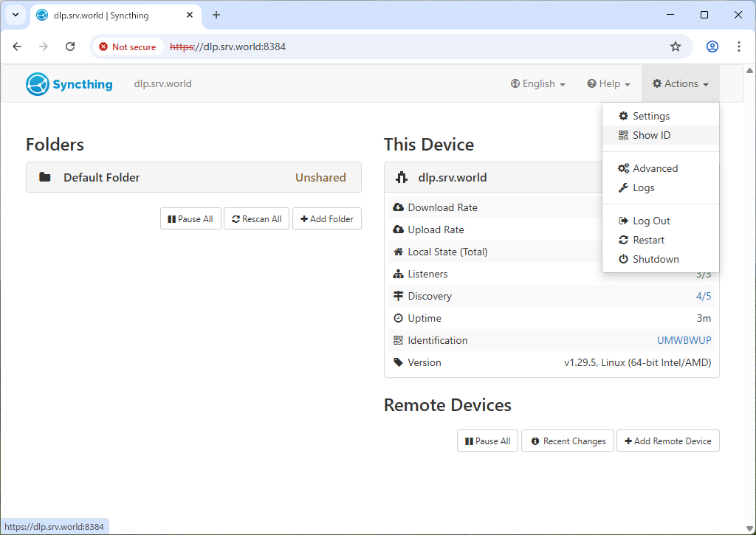Select Settings in the Actions menu

(x=650, y=116)
